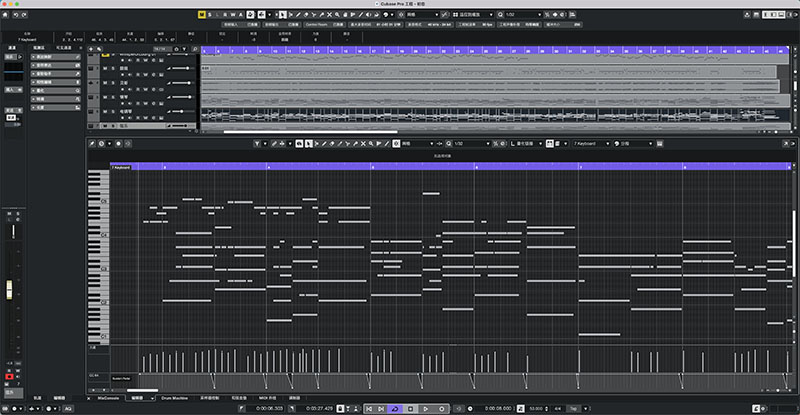Screen dimensions: 800x415
Task: Open the MIDI 外控 lower zone tab
Action: pos(267,398)
